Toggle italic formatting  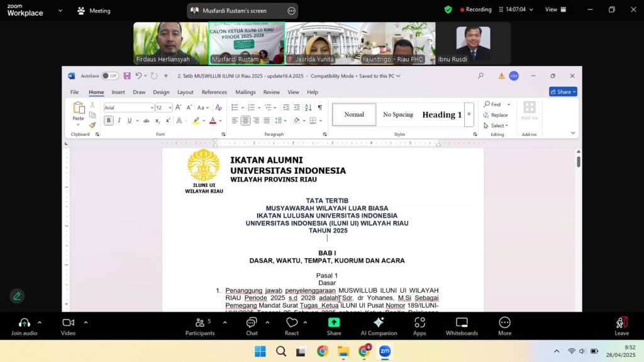coord(119,120)
